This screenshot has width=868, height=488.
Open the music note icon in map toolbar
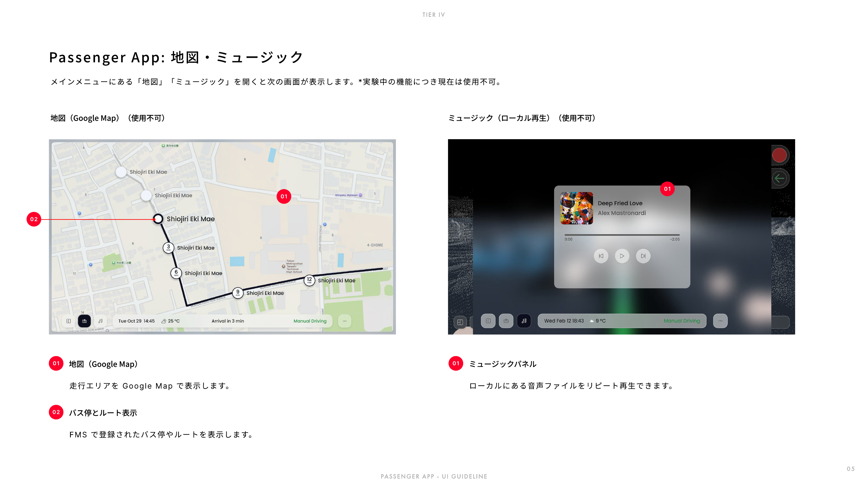pos(100,321)
